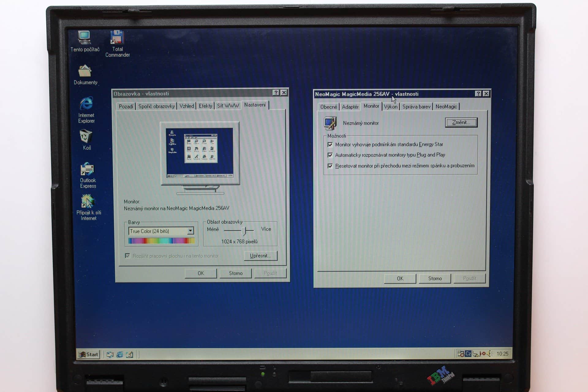Viewport: 588px width, 392px height.
Task: Click the Internet Explorer quick launch icon
Action: tap(120, 354)
